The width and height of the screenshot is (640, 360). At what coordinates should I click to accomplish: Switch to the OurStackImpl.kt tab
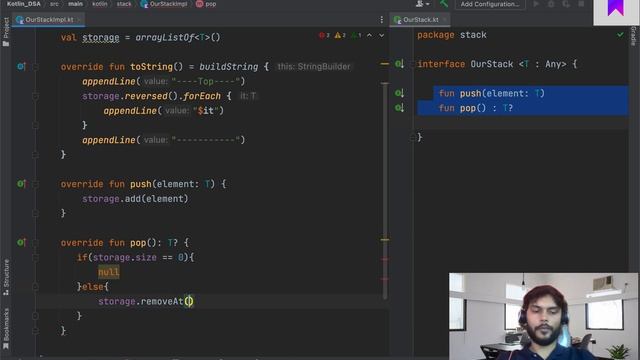[x=49, y=20]
